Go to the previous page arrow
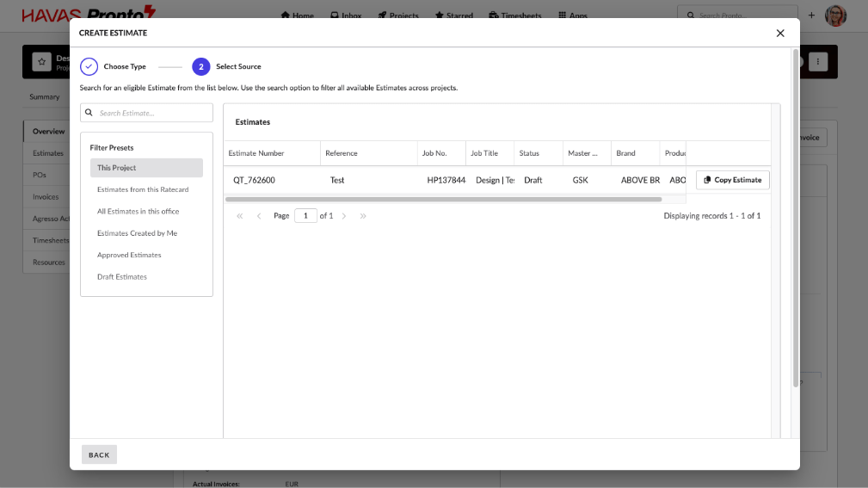Viewport: 868px width, 488px height. [259, 216]
